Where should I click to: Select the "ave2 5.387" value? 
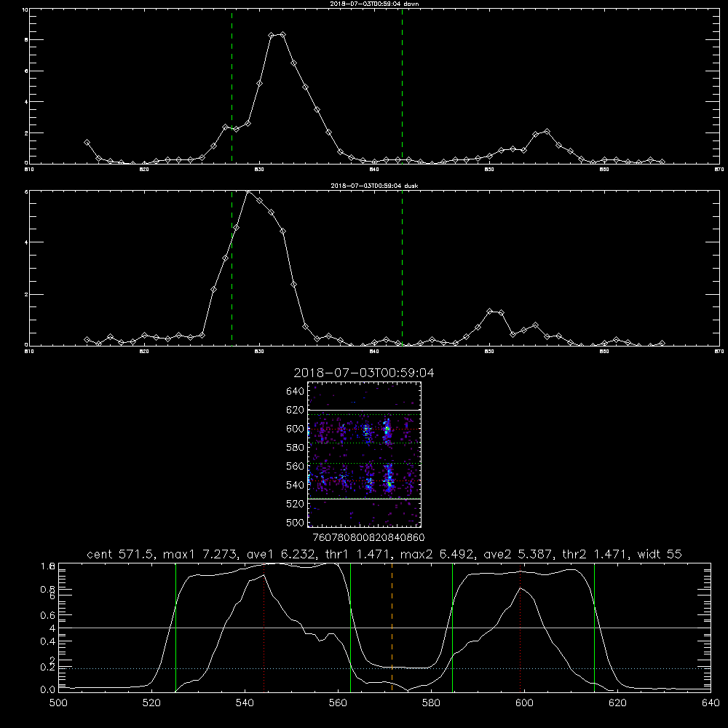(x=518, y=554)
